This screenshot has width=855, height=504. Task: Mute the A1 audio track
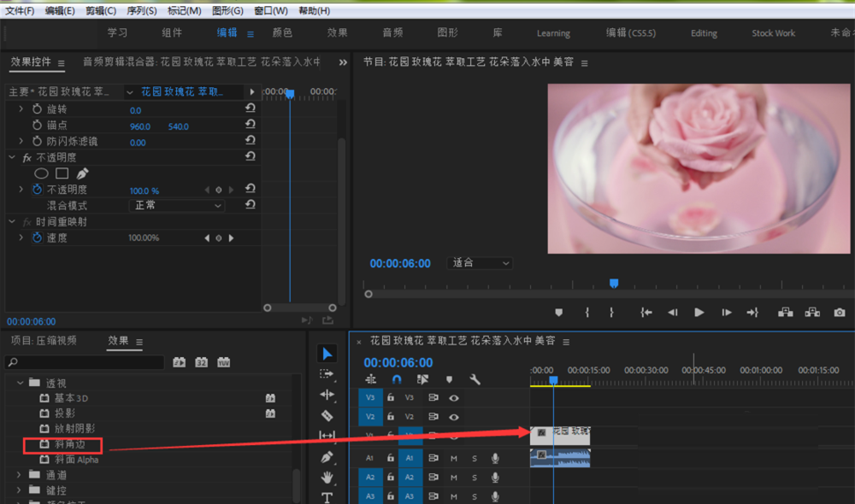pyautogui.click(x=454, y=459)
